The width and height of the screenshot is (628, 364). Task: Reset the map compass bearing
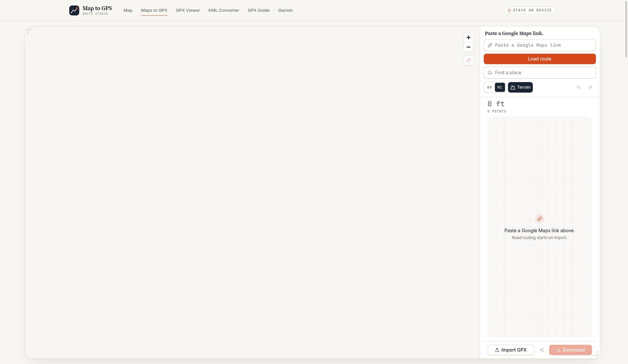(468, 61)
